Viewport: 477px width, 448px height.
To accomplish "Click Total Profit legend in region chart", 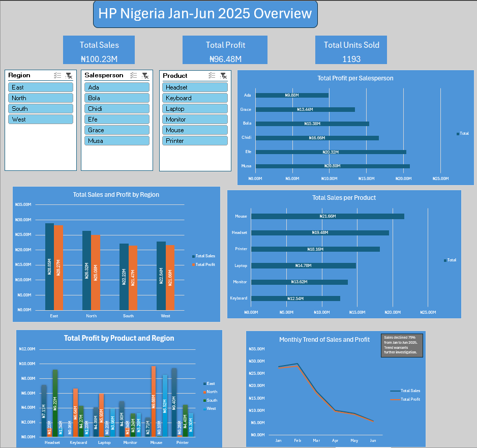I will click(203, 264).
